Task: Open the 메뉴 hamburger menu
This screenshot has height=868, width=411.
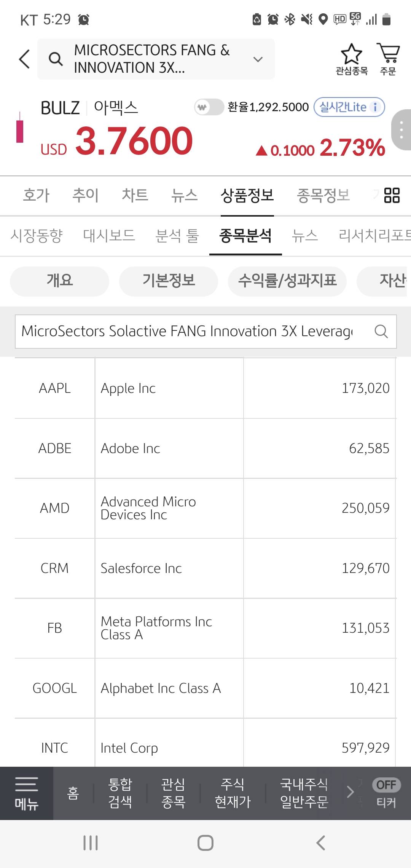Action: pyautogui.click(x=26, y=793)
